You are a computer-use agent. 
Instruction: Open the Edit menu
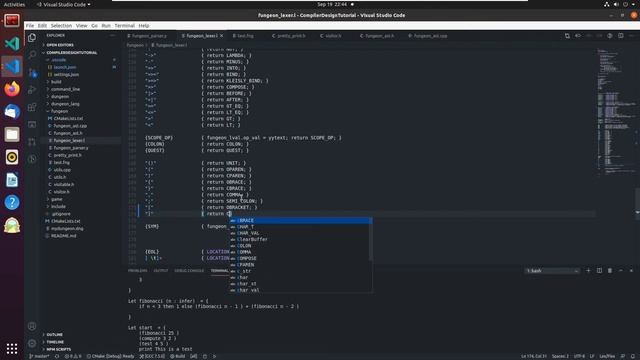click(42, 25)
